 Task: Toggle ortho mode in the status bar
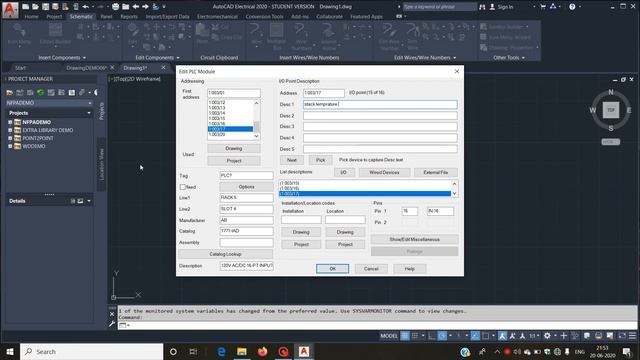[x=432, y=336]
